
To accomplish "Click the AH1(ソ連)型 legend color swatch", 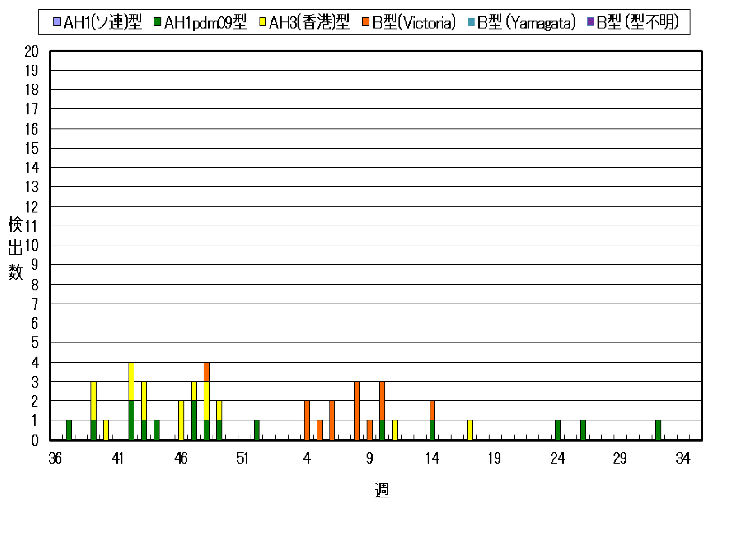I will click(57, 22).
